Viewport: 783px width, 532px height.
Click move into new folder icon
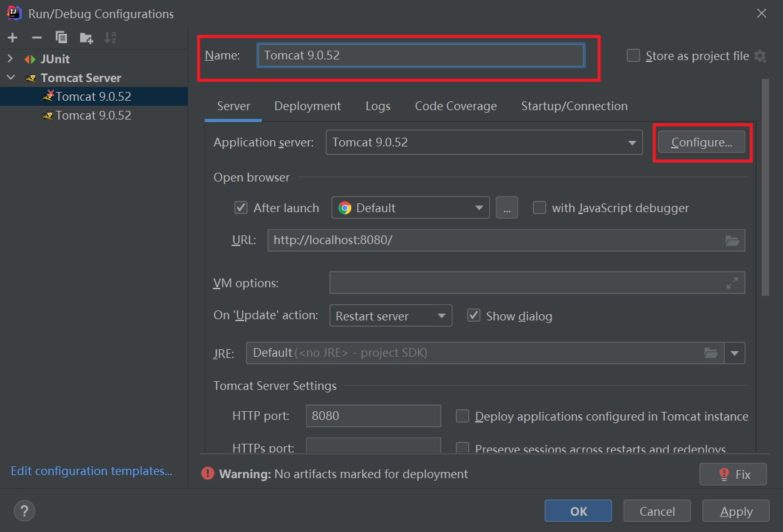pos(86,38)
